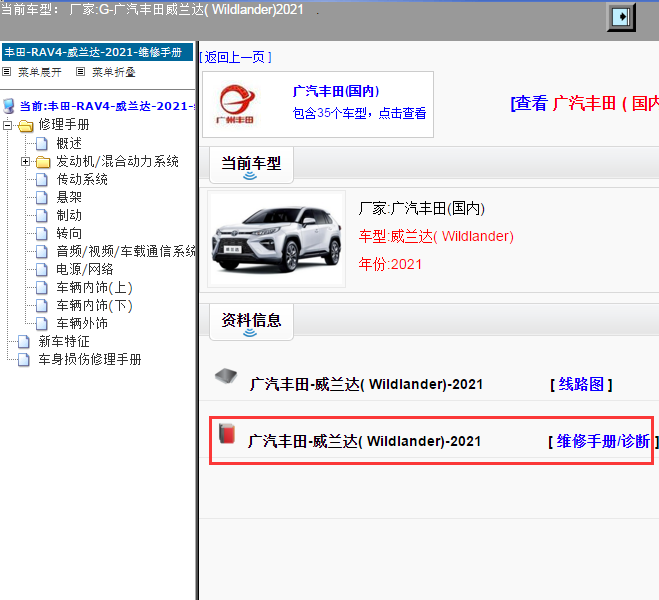659x600 pixels.
Task: Click the 菜单折叠 list icon
Action: [x=80, y=72]
